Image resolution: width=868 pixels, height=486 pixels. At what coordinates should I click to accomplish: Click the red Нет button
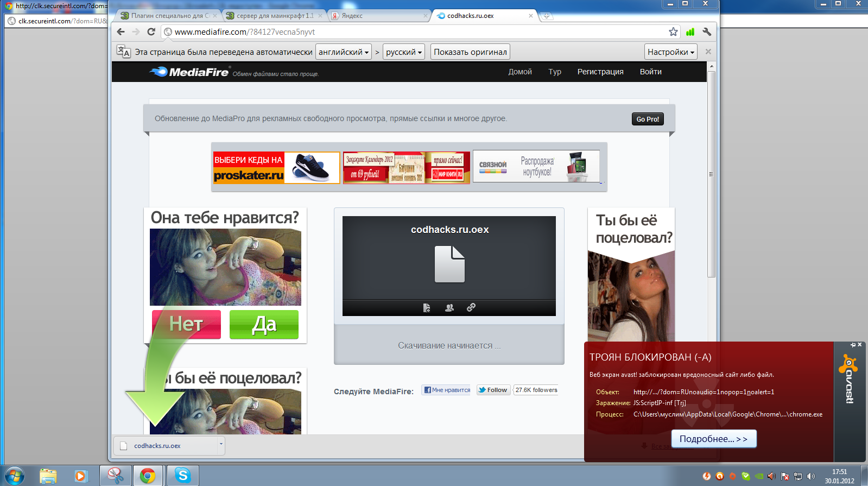point(186,324)
